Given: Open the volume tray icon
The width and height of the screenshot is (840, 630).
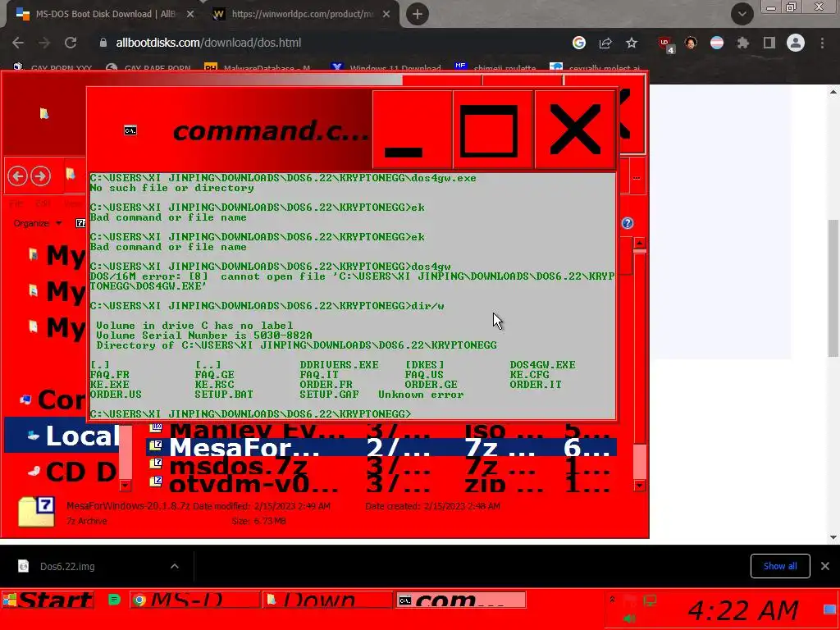Looking at the screenshot, I should pos(629,619).
